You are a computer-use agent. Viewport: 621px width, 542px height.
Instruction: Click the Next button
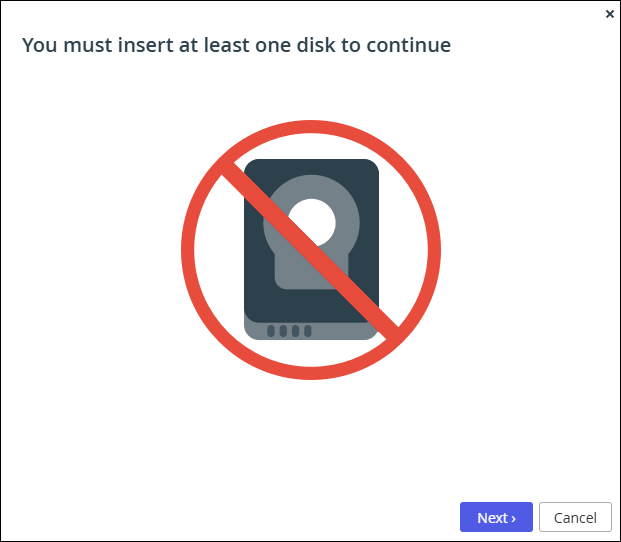(x=496, y=517)
